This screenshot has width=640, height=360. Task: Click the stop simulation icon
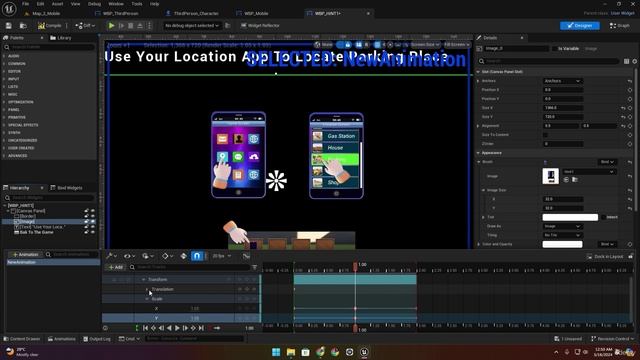pyautogui.click(x=131, y=26)
